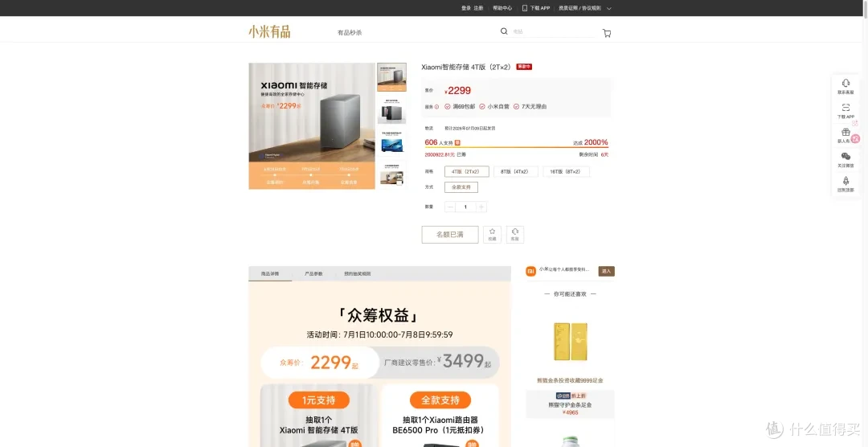The image size is (868, 447).
Task: Click 下载 APP link in top bar
Action: pos(540,8)
